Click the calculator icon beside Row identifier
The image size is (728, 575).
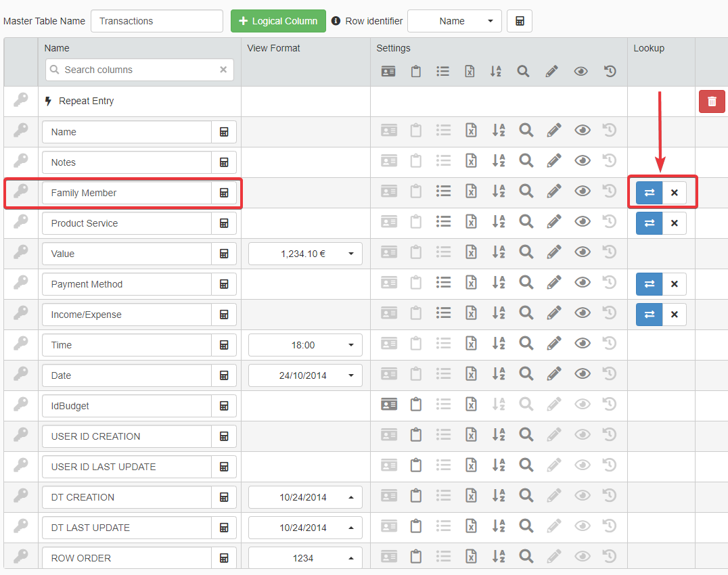coord(520,21)
